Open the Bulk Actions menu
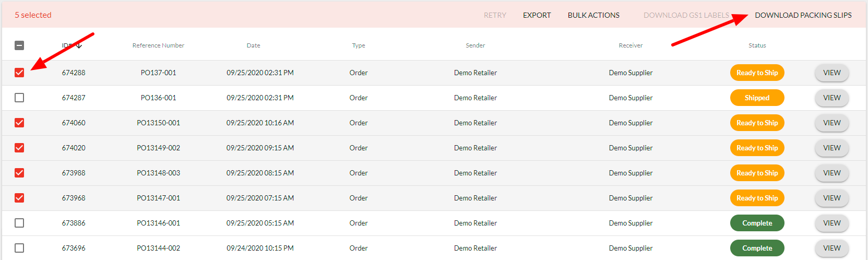Image resolution: width=868 pixels, height=260 pixels. pyautogui.click(x=593, y=15)
